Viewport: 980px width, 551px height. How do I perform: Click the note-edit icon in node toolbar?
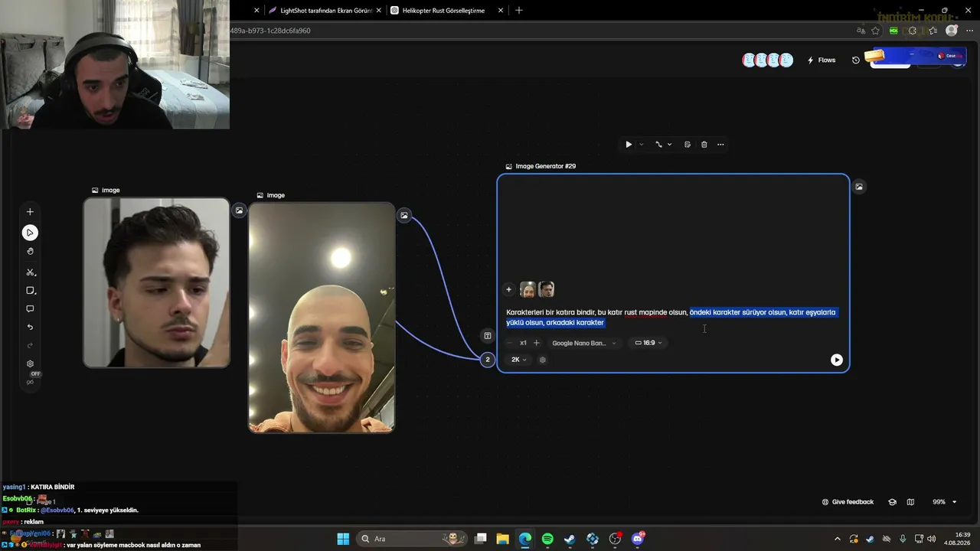point(688,145)
